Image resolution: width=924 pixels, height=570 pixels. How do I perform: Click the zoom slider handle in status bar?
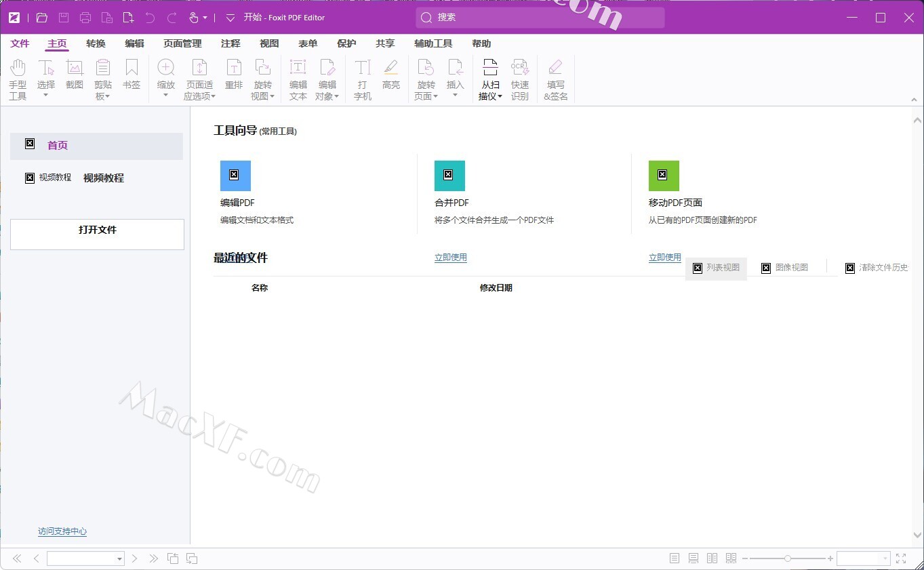(787, 558)
